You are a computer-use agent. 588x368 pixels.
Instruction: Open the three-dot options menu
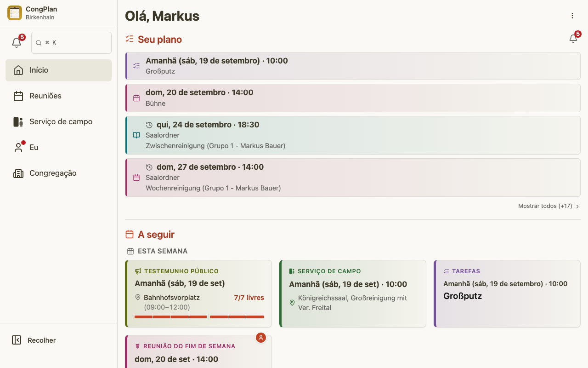(x=572, y=16)
